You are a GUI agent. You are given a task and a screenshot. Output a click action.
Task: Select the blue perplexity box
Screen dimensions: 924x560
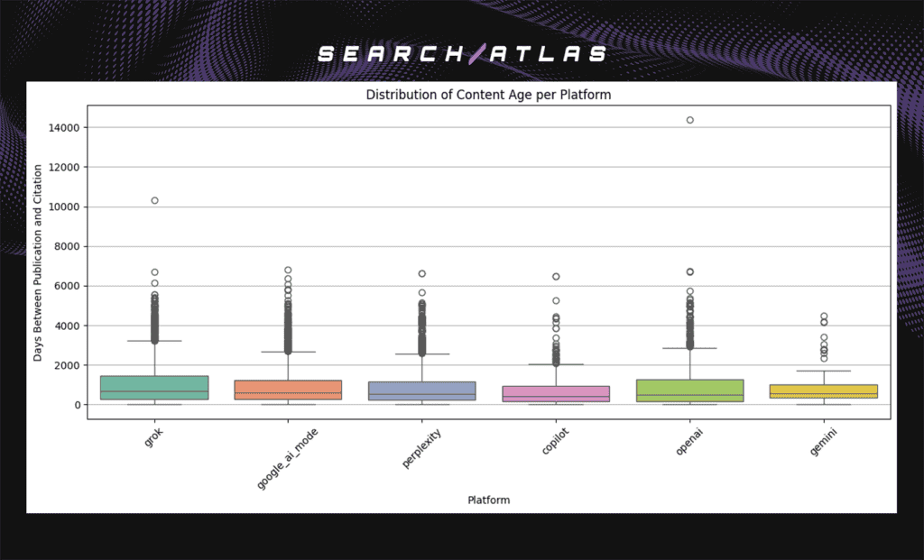(422, 390)
